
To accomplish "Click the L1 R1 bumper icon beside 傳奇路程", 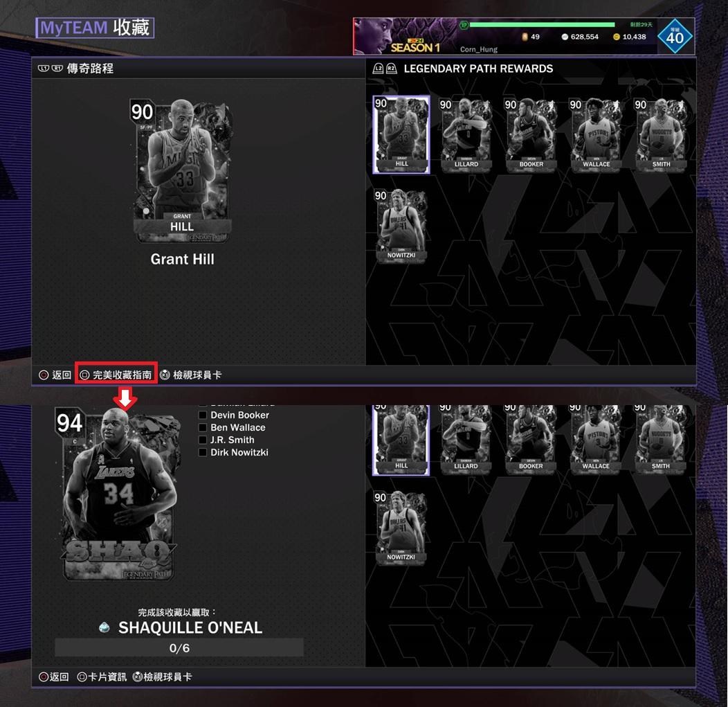I will coord(50,69).
